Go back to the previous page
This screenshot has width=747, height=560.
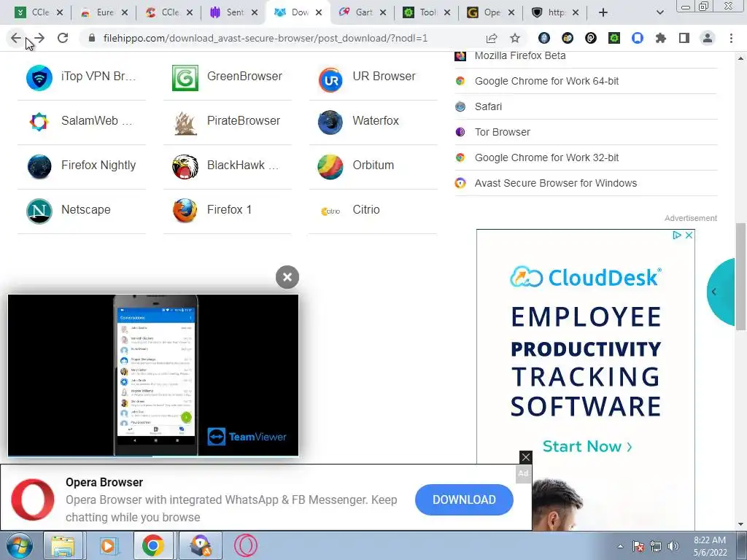pos(16,38)
